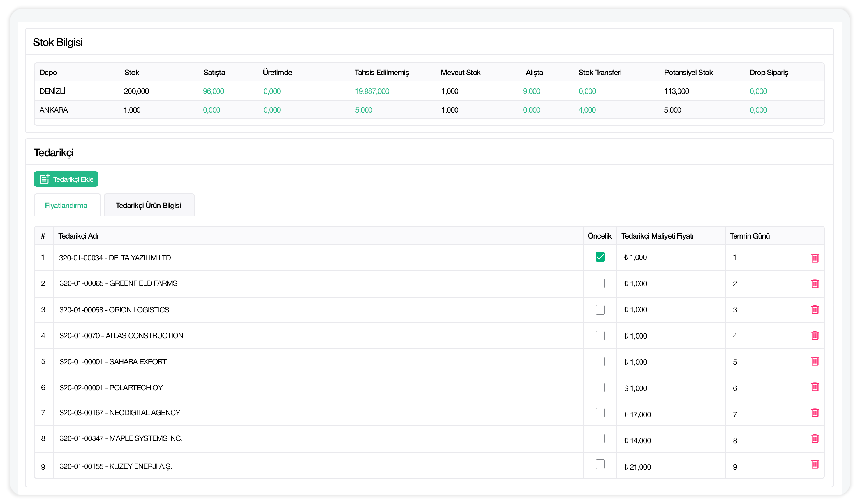Click trash icon for KUZEY ENERJI A.Ş.
This screenshot has width=860, height=504.
point(815,465)
